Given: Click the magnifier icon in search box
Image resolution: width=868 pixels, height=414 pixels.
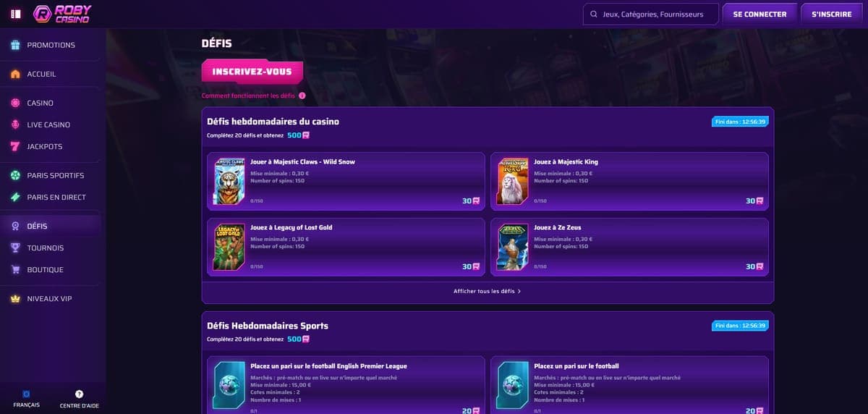Looking at the screenshot, I should [x=594, y=14].
